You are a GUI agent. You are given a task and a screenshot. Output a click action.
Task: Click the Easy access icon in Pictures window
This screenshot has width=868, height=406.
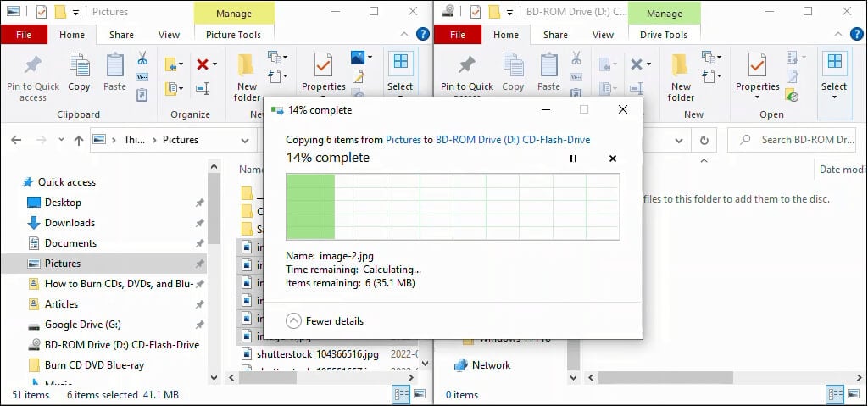[274, 75]
